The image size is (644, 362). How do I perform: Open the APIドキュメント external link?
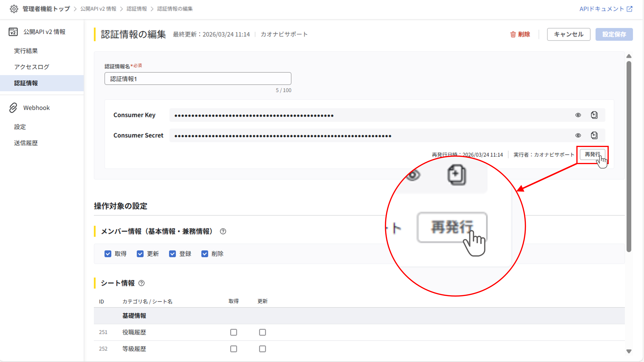point(606,9)
